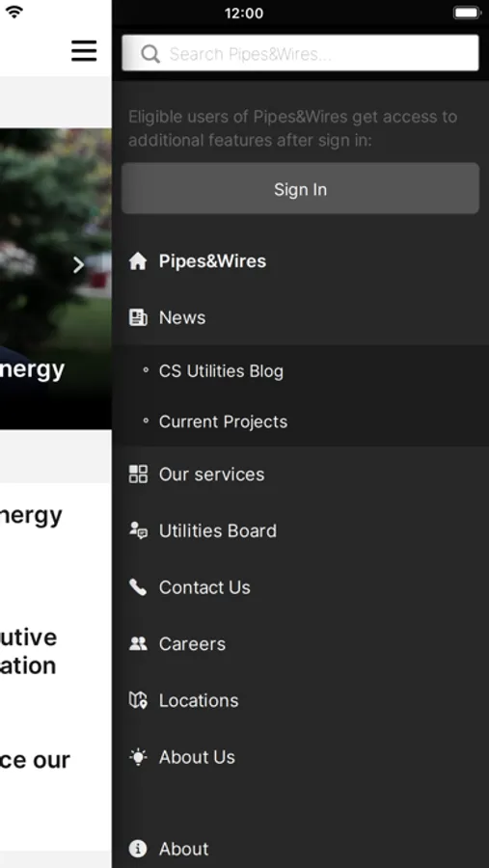
Task: Click the Pipes&Wires home icon
Action: point(138,261)
